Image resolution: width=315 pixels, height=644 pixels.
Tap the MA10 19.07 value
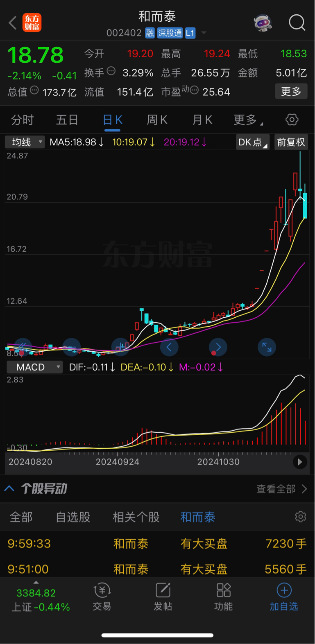point(134,142)
